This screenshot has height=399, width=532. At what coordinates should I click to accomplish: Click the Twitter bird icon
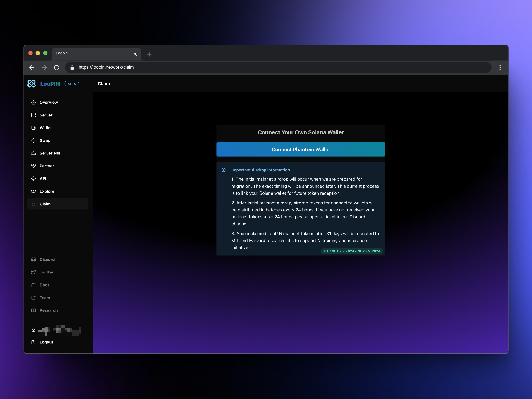click(34, 272)
